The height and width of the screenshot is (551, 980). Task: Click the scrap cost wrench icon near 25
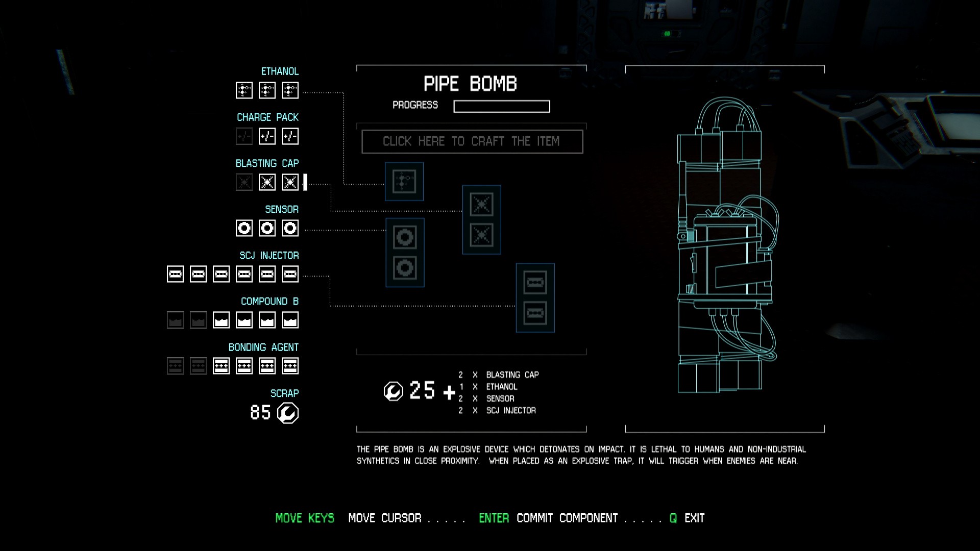pos(393,391)
